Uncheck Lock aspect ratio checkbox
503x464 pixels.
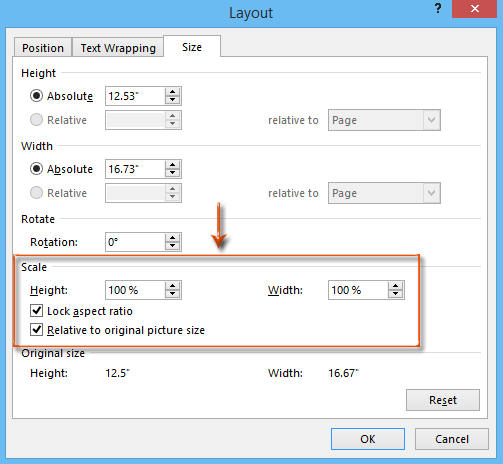coord(36,311)
